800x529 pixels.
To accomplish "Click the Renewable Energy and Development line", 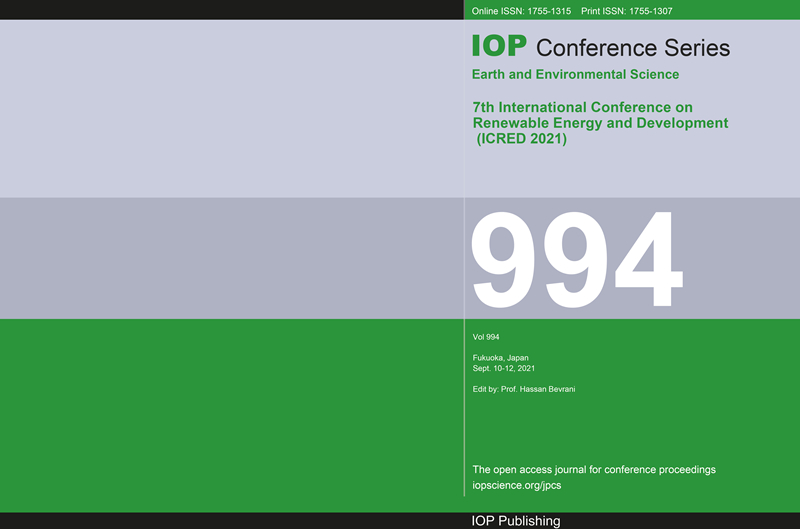I will pos(600,123).
